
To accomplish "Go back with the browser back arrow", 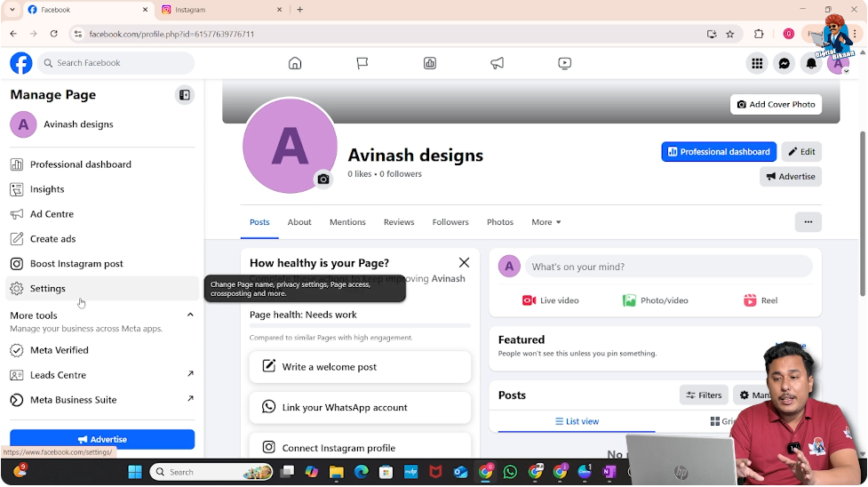I will coord(13,34).
